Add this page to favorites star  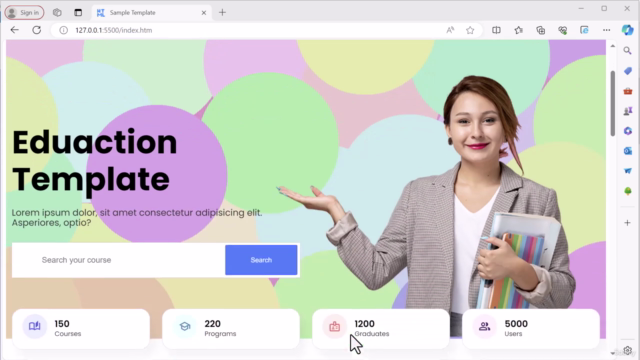point(470,30)
